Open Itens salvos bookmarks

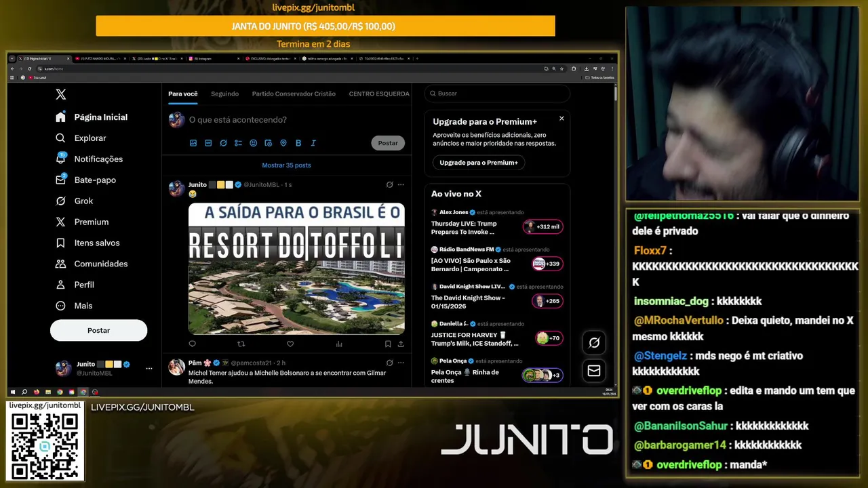87,243
